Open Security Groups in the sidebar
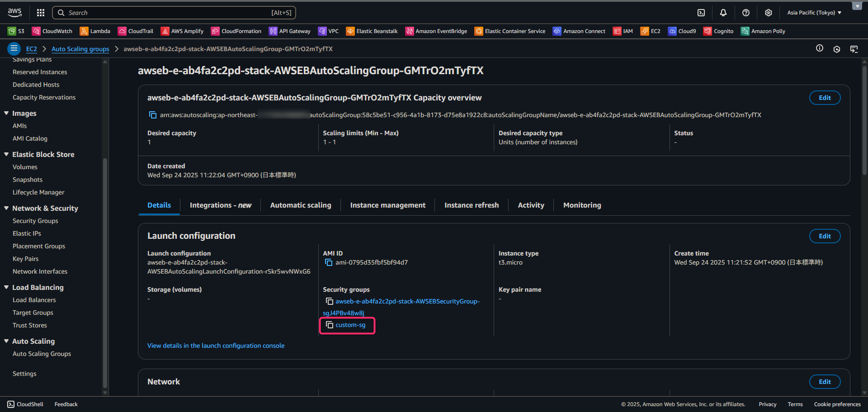The width and height of the screenshot is (868, 412). coord(35,221)
